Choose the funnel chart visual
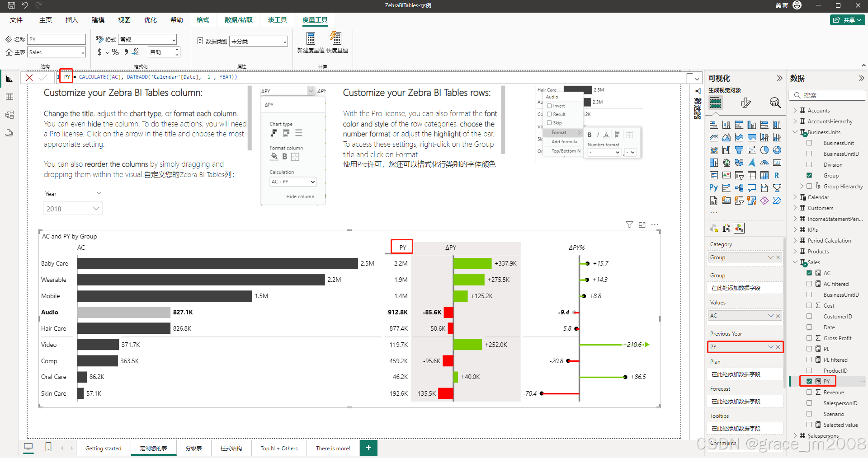Image resolution: width=868 pixels, height=458 pixels. pyautogui.click(x=739, y=150)
